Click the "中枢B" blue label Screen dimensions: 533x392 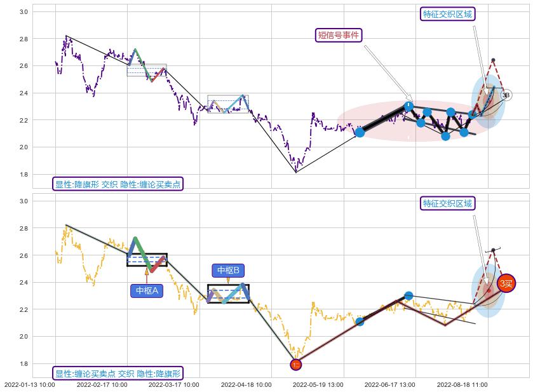click(x=228, y=271)
